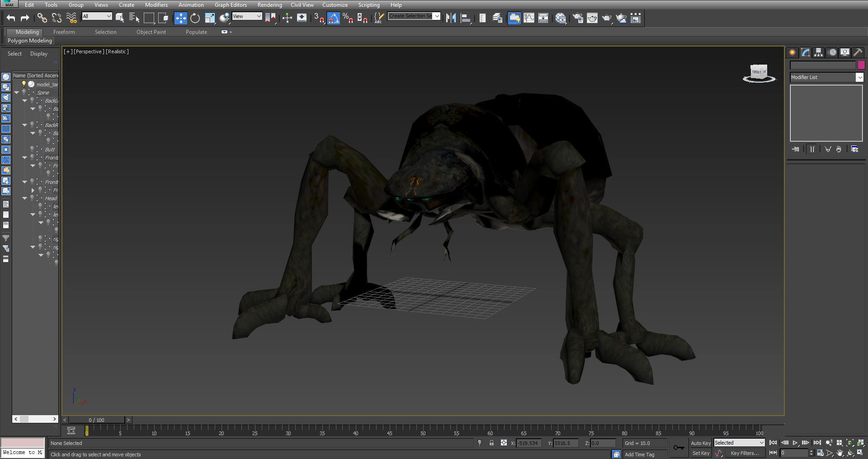Toggle the light bulb visibility for model_tar
Viewport: 868px width, 459px height.
coord(24,84)
